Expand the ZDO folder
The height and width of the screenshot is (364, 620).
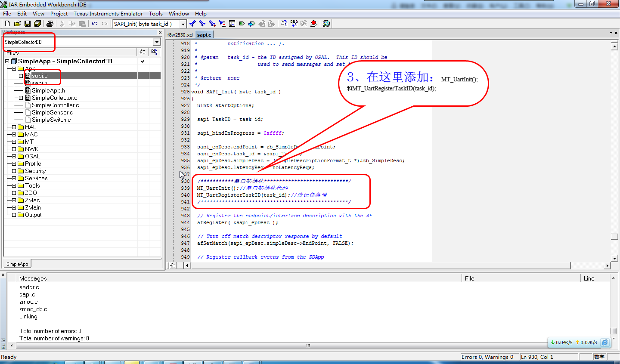(14, 193)
